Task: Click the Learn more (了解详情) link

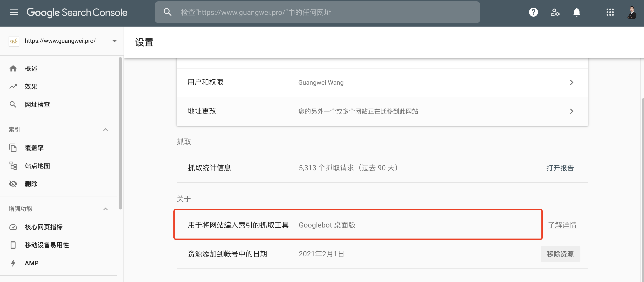Action: [562, 225]
